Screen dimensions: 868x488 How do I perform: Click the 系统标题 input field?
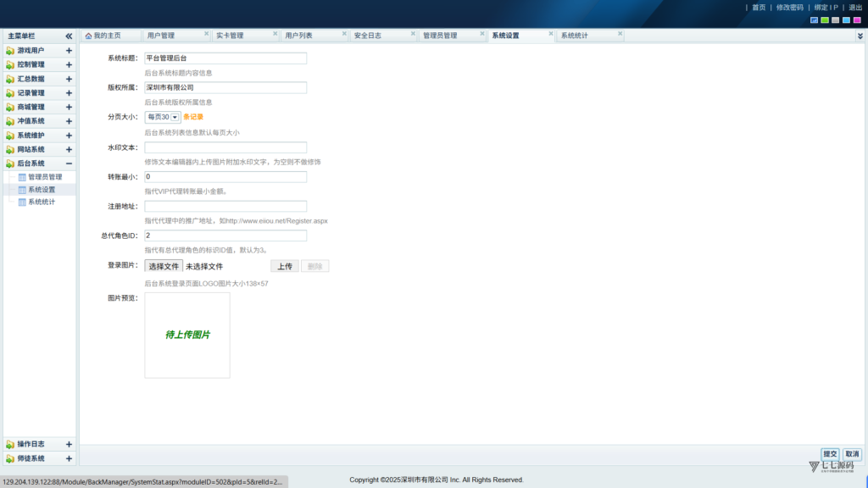point(225,58)
